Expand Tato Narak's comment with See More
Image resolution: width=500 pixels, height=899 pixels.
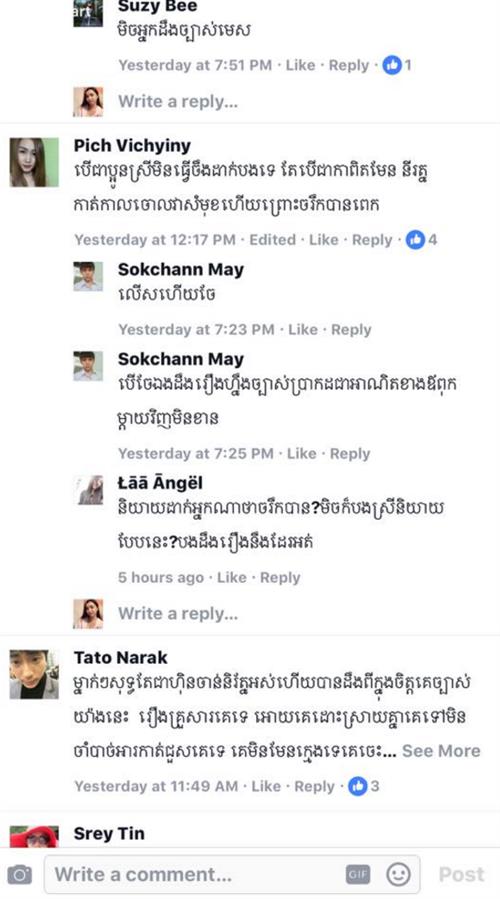coord(441,751)
